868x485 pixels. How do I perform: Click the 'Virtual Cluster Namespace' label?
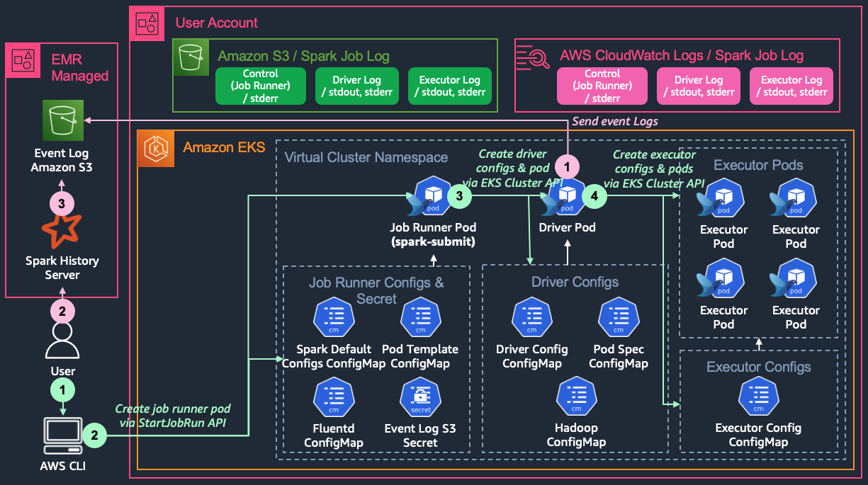pyautogui.click(x=366, y=157)
